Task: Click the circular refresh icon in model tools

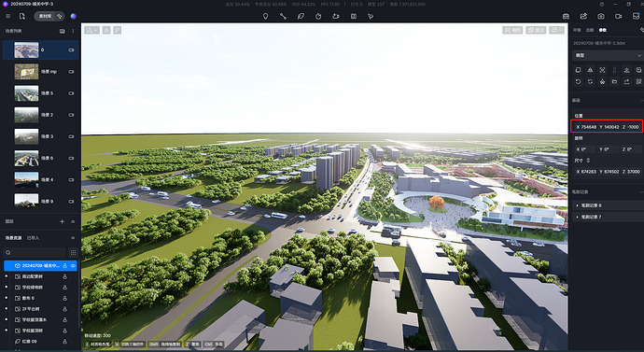Action: click(x=590, y=82)
